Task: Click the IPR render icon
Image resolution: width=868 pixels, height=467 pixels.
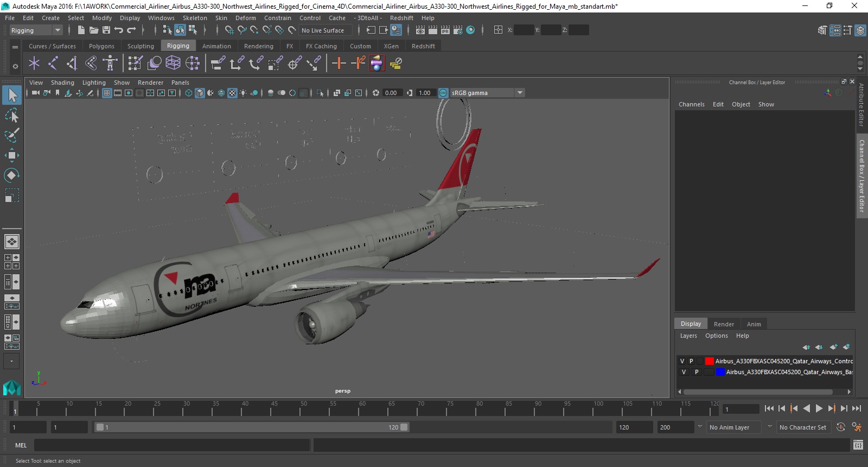Action: pos(445,30)
